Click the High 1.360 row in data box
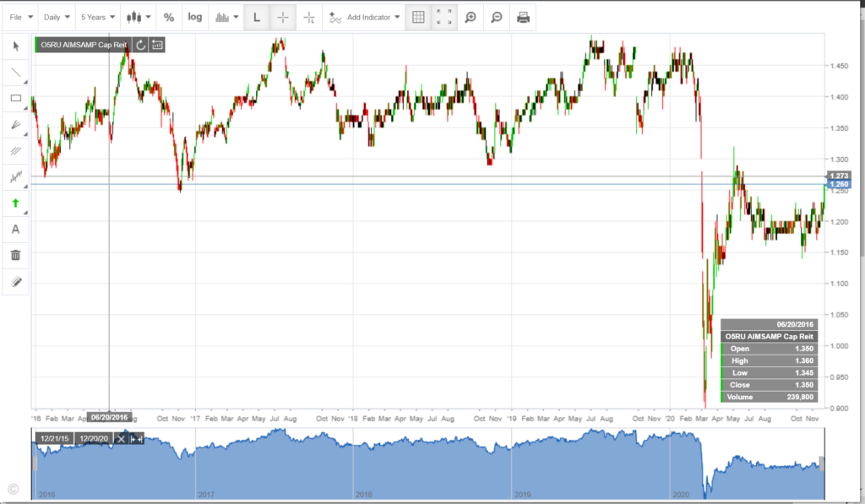The height and width of the screenshot is (504, 865). tap(769, 360)
